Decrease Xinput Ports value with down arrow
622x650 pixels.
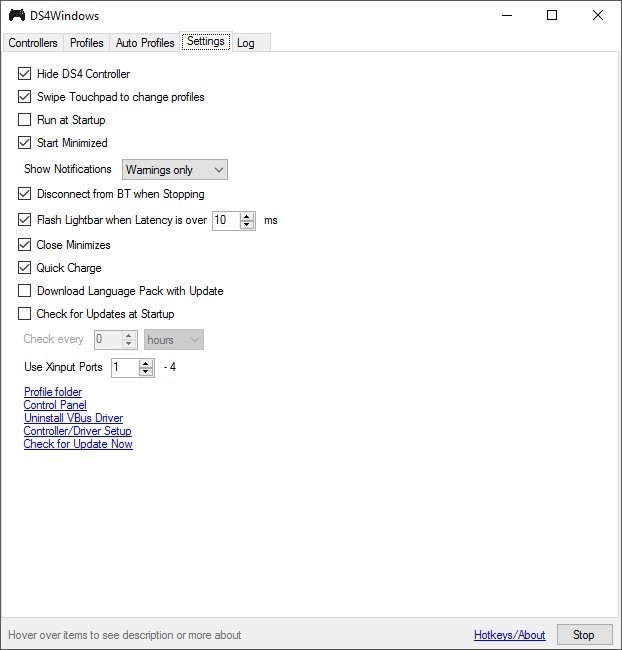pos(146,372)
